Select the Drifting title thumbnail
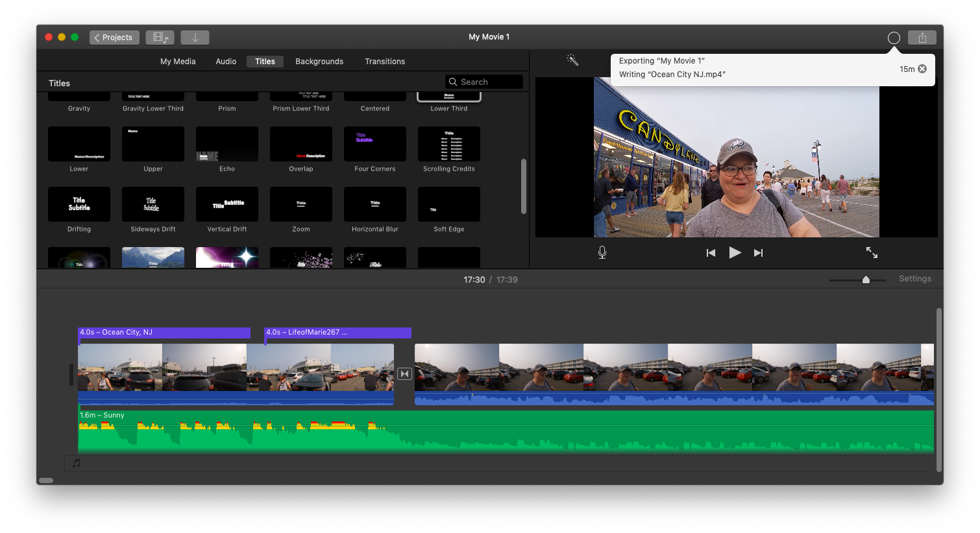The width and height of the screenshot is (980, 533). [x=79, y=204]
